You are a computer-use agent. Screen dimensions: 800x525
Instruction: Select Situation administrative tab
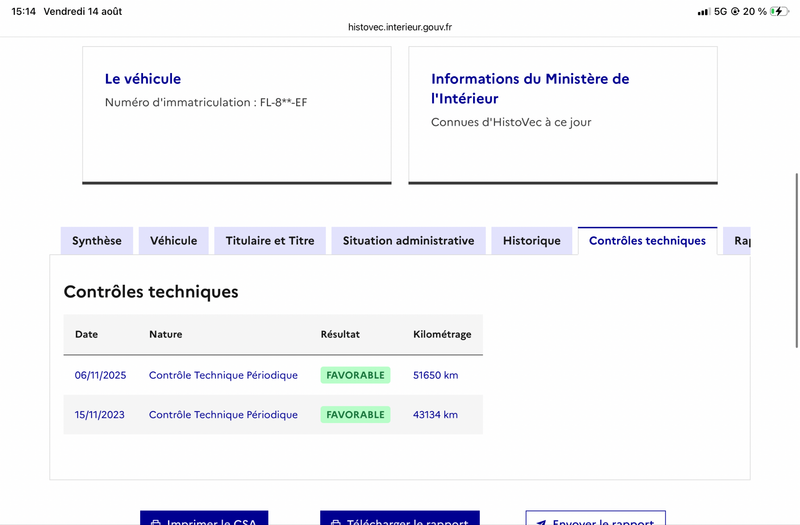408,241
